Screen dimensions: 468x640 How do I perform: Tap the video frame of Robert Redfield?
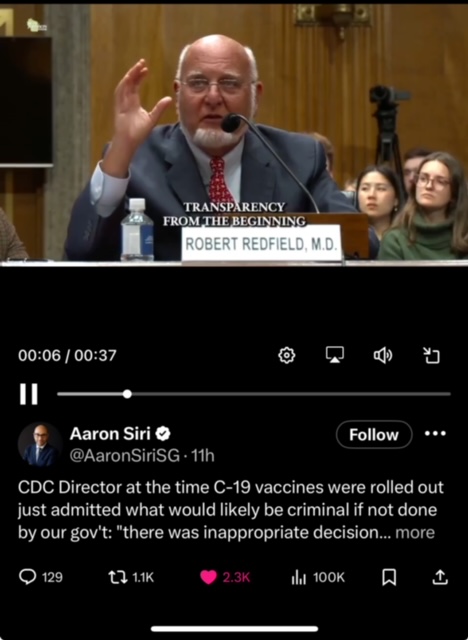[x=234, y=133]
